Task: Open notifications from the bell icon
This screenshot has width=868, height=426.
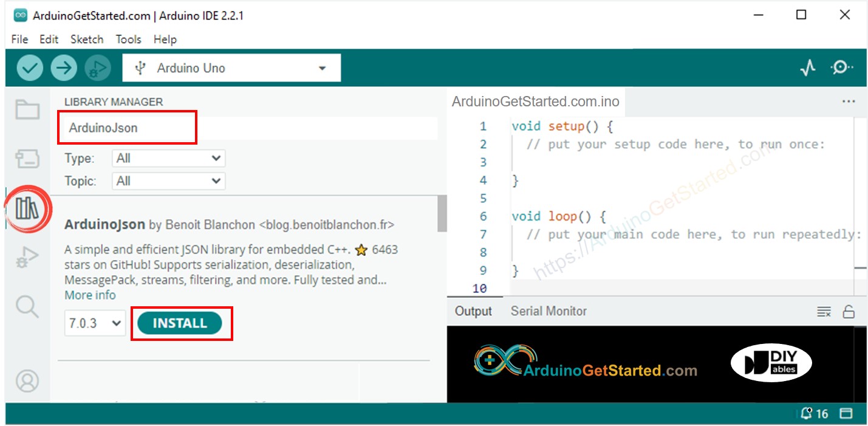Action: point(807,413)
